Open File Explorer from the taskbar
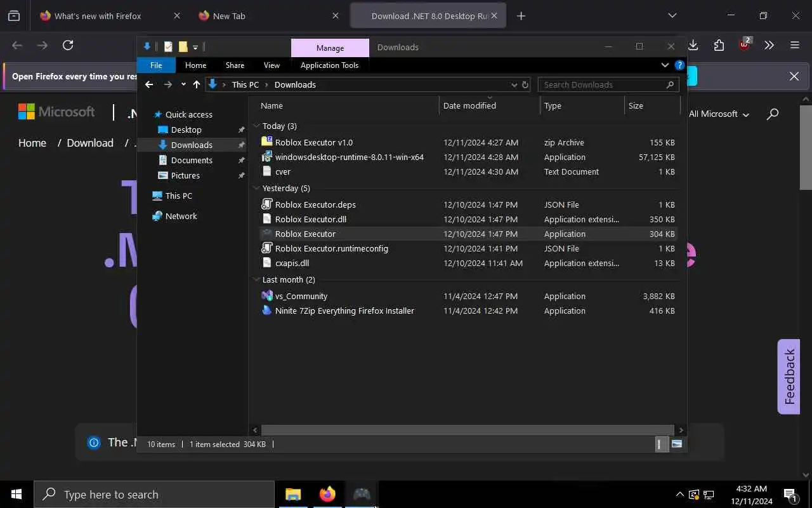The width and height of the screenshot is (812, 508). click(293, 494)
